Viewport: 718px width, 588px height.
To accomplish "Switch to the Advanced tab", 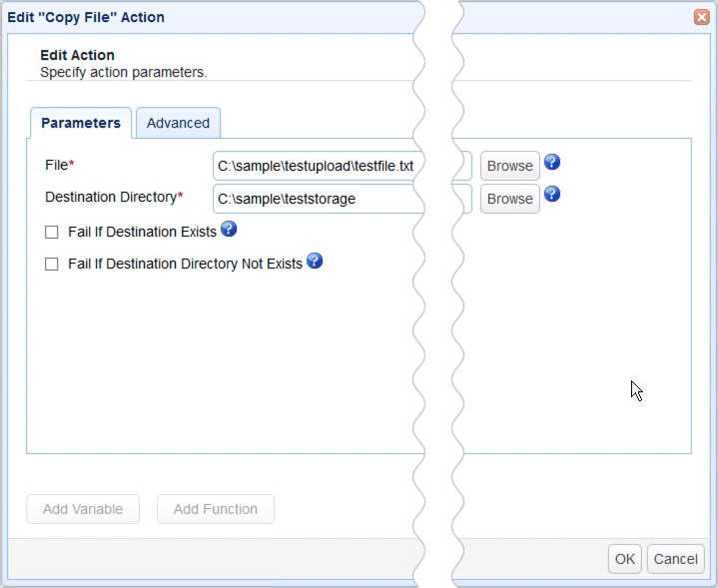I will (178, 123).
